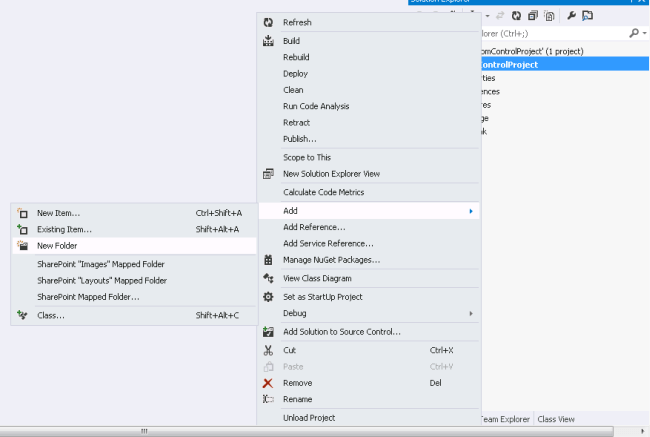Image resolution: width=650 pixels, height=437 pixels.
Task: Select Remove with the red X
Action: click(x=297, y=383)
